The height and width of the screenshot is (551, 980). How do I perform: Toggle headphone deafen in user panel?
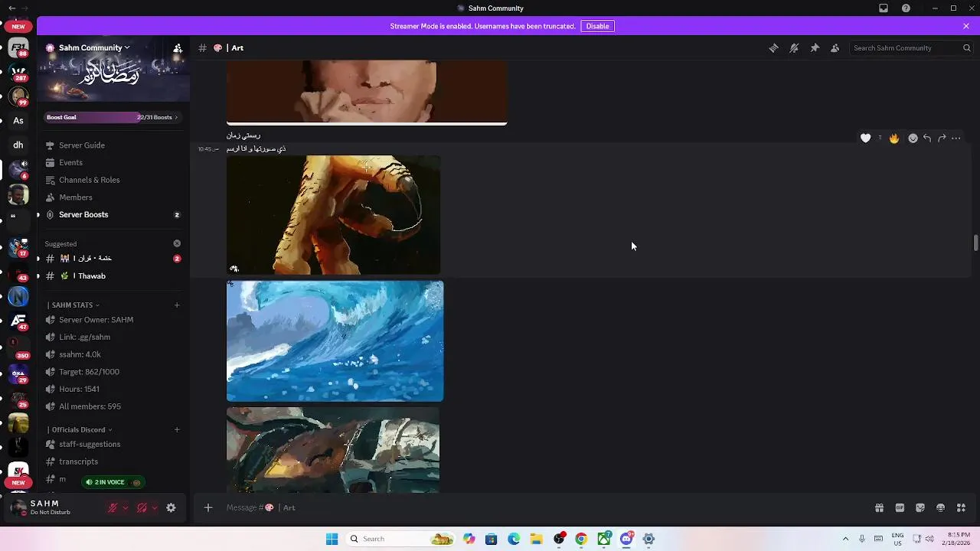click(x=142, y=507)
